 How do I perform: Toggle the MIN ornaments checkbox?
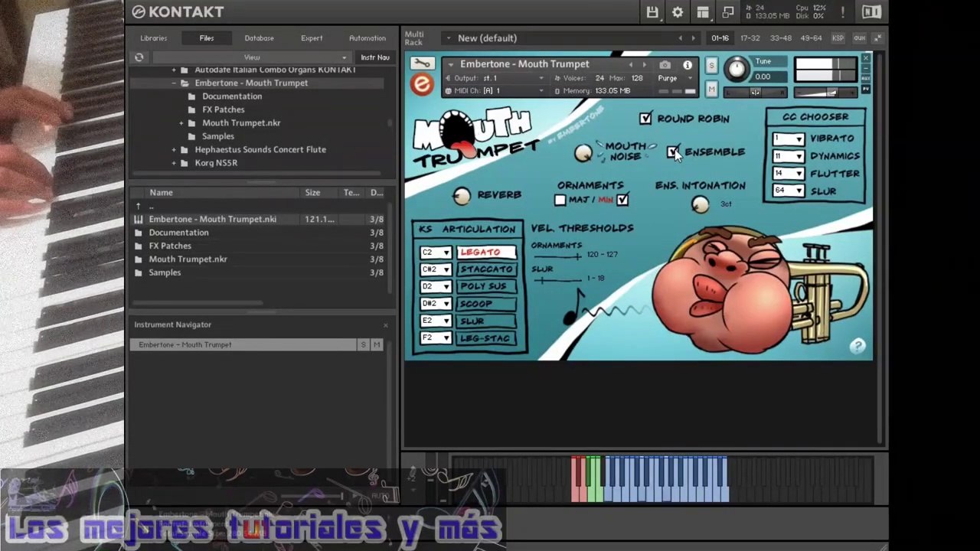pyautogui.click(x=622, y=201)
